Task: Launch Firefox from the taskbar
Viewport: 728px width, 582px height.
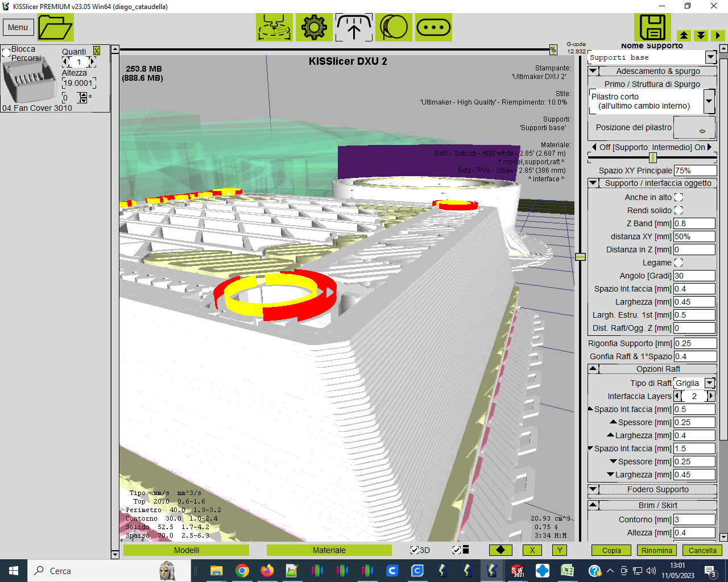Action: (267, 571)
